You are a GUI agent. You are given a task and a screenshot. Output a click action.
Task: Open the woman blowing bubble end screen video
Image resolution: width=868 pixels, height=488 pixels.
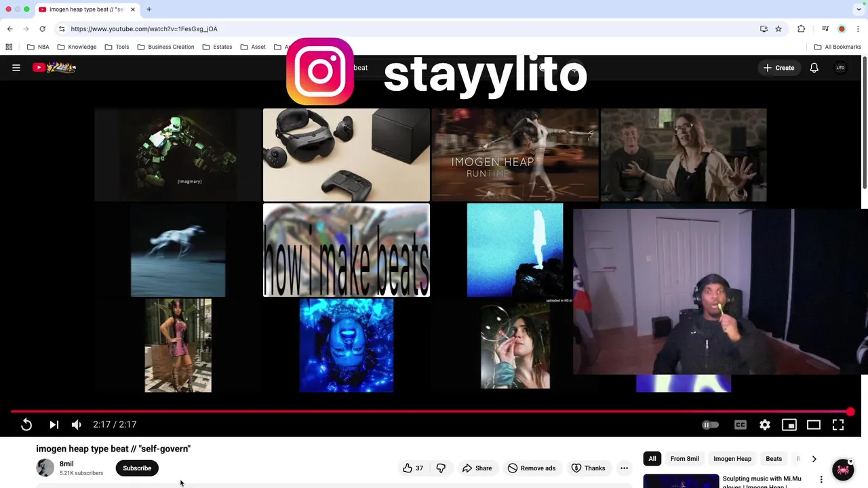515,345
